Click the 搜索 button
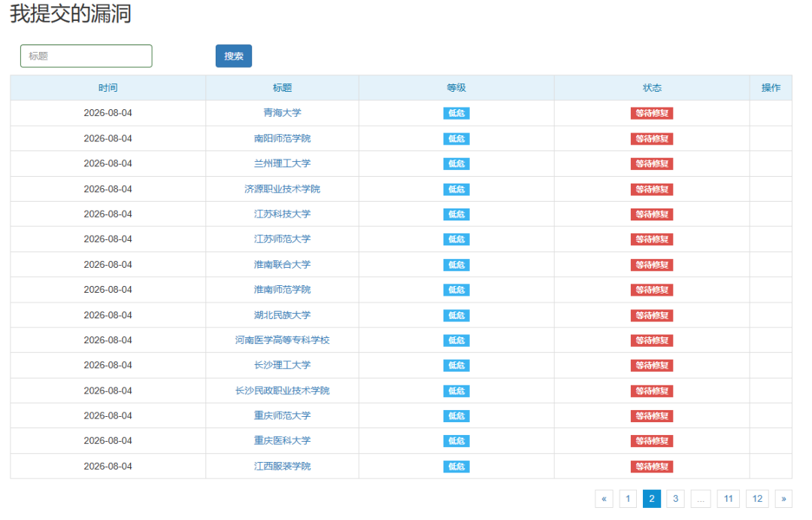 tap(234, 56)
